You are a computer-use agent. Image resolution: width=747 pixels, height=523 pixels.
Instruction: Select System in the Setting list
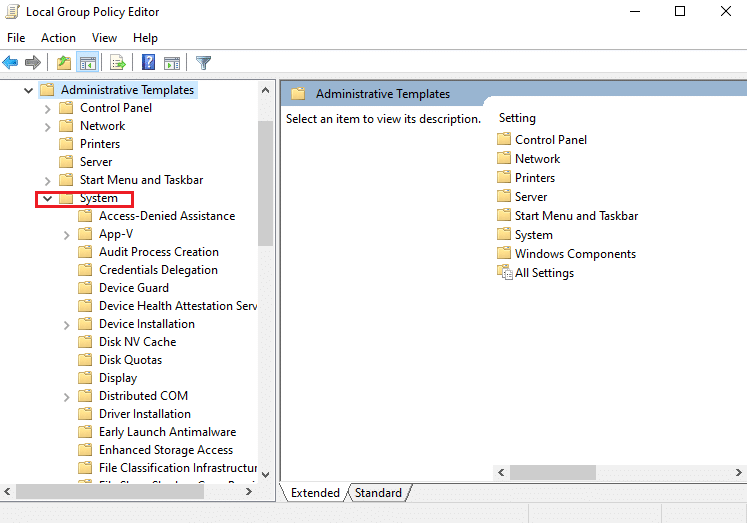(x=534, y=235)
